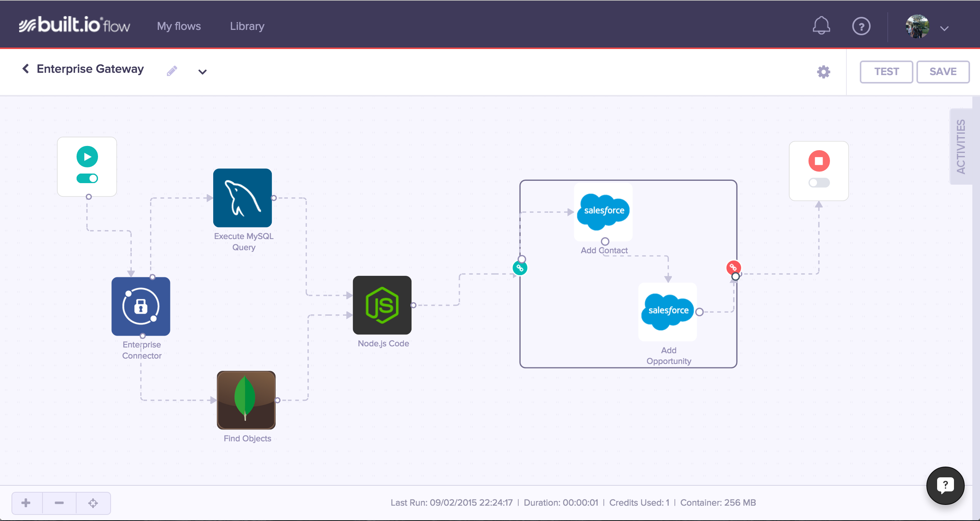Enable the stop node toggle switch

[x=819, y=183]
